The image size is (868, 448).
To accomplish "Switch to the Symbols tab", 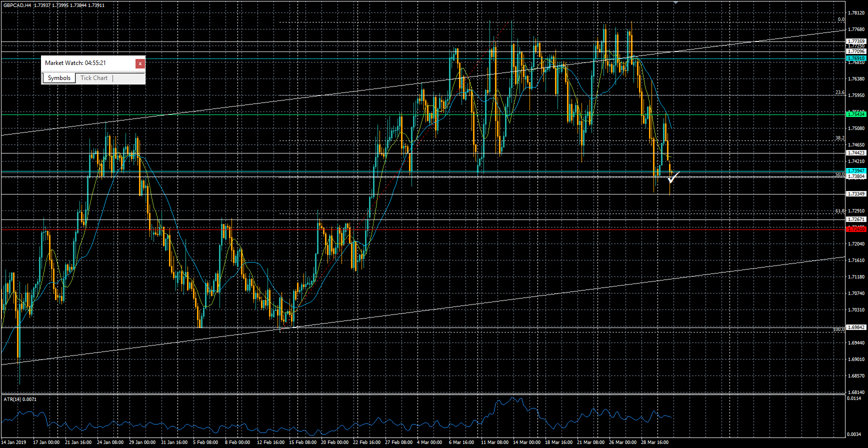I will [59, 78].
